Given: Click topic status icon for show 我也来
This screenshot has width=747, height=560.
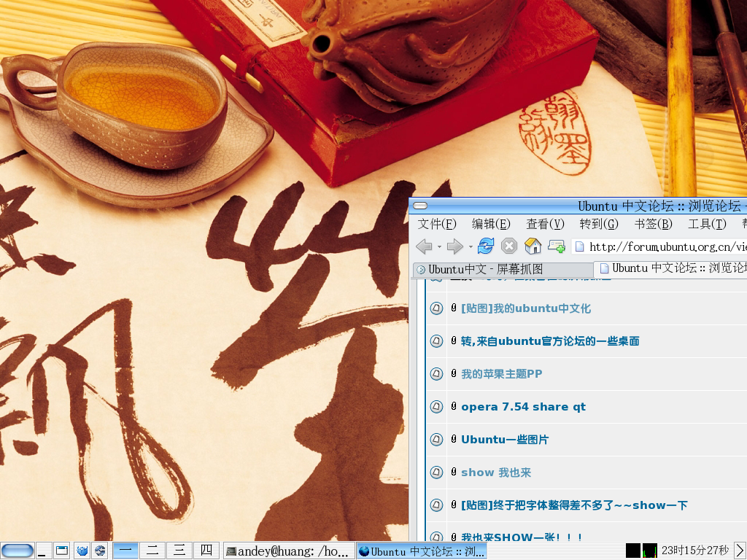Looking at the screenshot, I should pyautogui.click(x=436, y=472).
